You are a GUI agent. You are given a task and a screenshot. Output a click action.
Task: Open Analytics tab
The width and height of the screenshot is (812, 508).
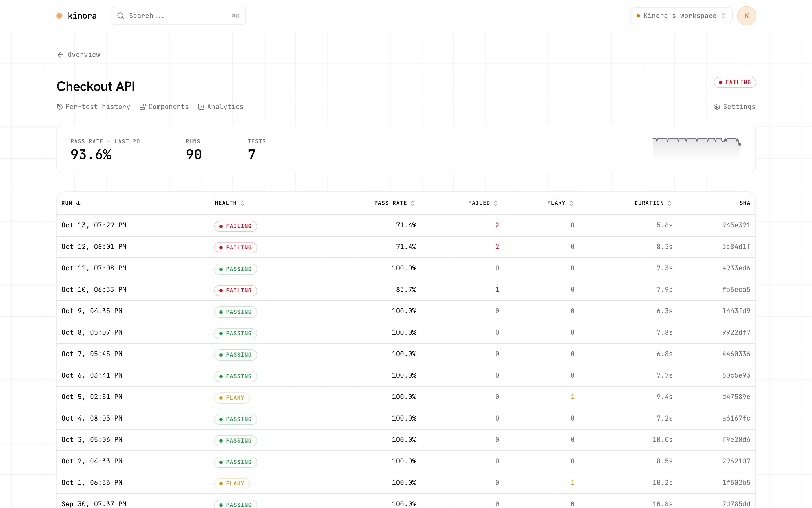pos(221,107)
